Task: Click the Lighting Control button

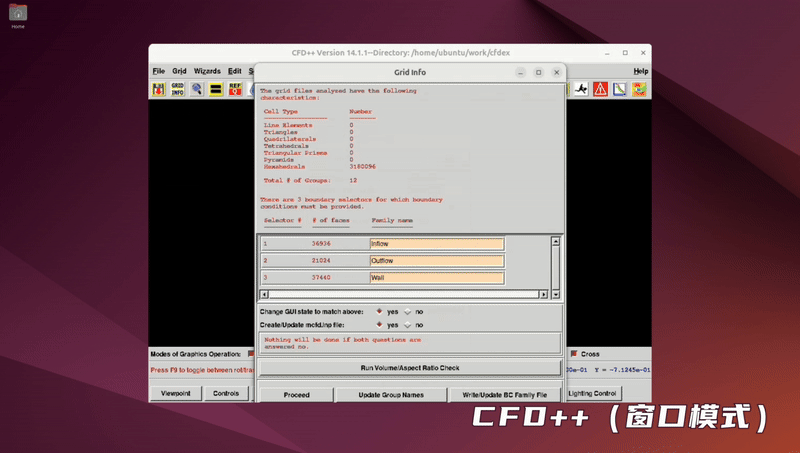Action: click(592, 393)
